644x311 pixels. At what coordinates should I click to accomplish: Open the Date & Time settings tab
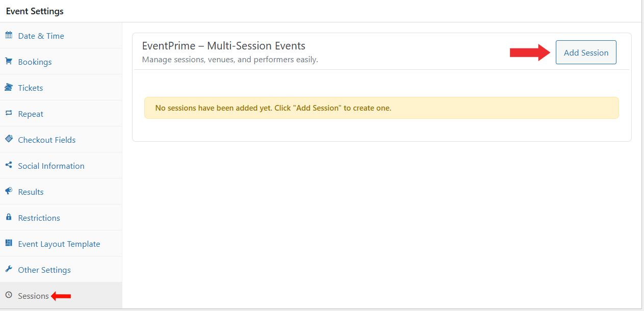(41, 36)
